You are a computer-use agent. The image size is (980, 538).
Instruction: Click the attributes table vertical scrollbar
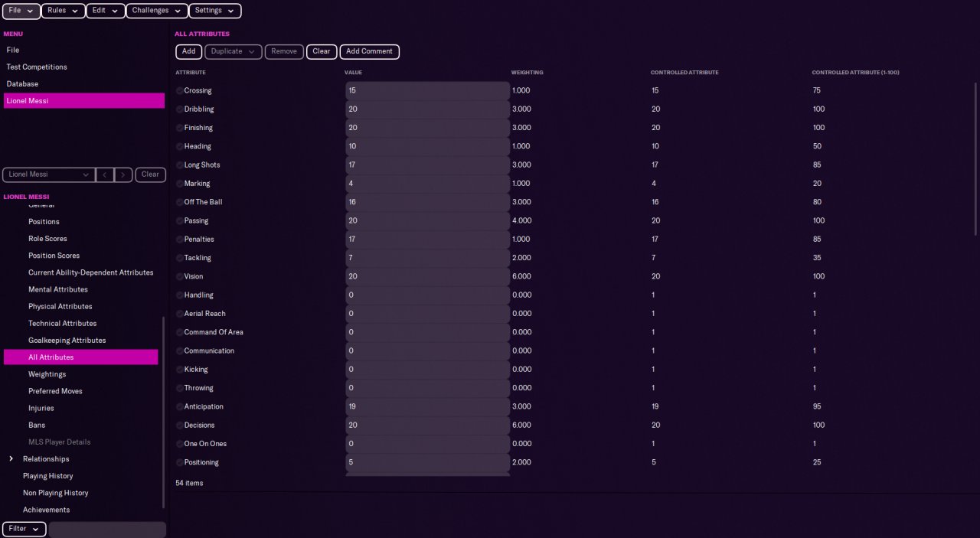975,158
